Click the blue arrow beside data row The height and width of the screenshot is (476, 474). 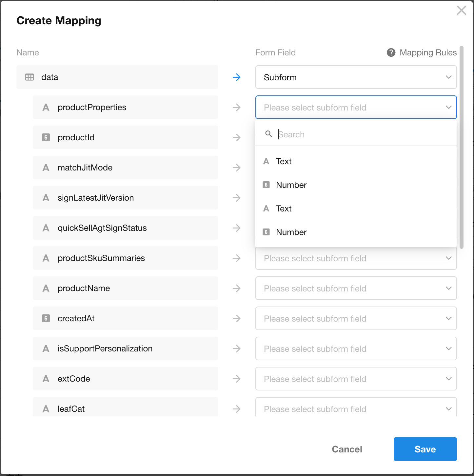[x=236, y=77]
